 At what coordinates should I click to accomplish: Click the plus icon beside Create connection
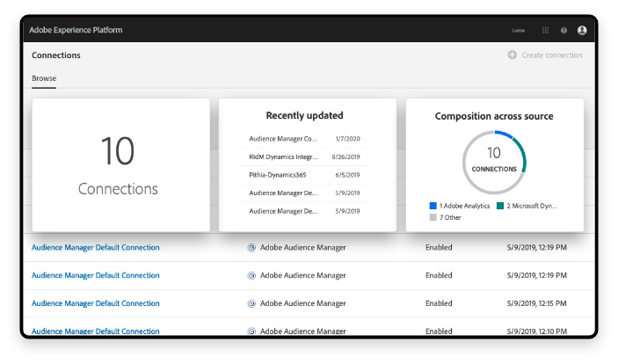point(513,55)
